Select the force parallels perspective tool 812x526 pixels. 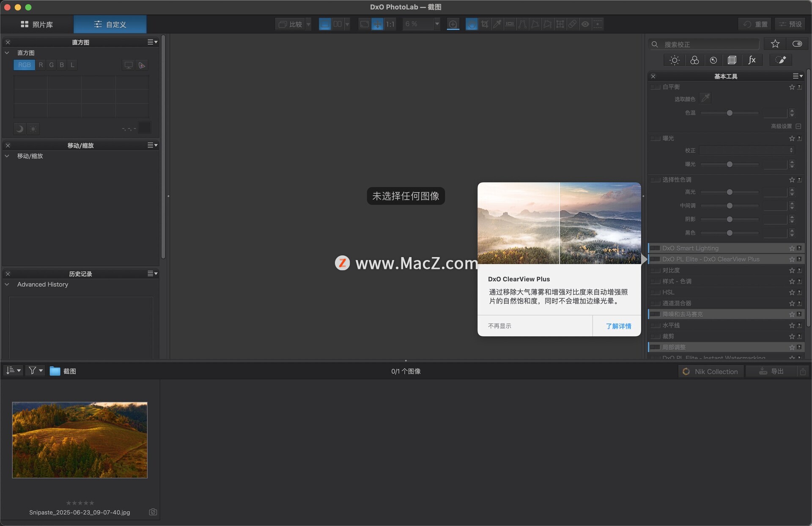click(522, 24)
